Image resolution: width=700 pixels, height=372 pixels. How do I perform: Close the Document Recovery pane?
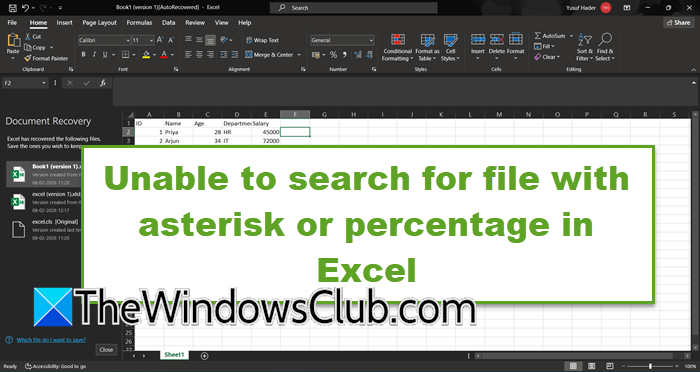(x=106, y=350)
